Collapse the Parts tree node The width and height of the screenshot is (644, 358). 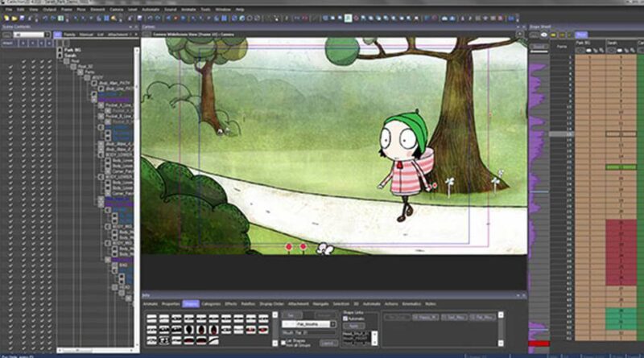80,72
